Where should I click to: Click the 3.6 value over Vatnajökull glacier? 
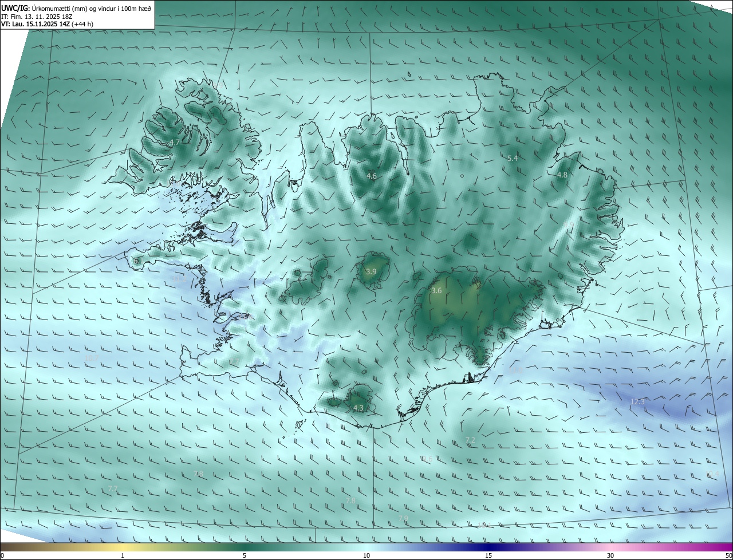[436, 291]
